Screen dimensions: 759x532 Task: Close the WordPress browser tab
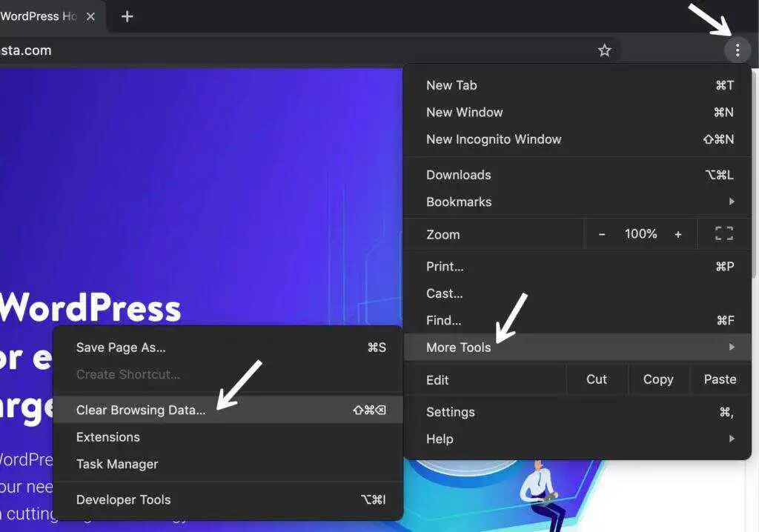pos(90,16)
